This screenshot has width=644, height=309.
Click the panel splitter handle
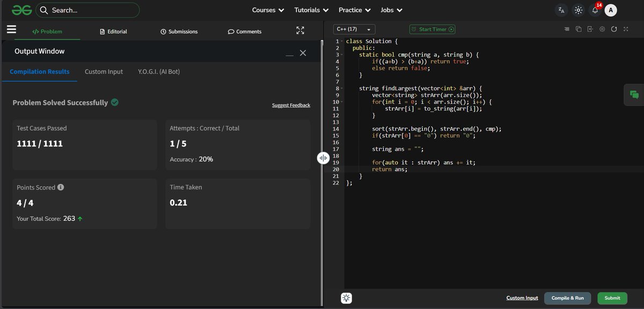pos(323,158)
